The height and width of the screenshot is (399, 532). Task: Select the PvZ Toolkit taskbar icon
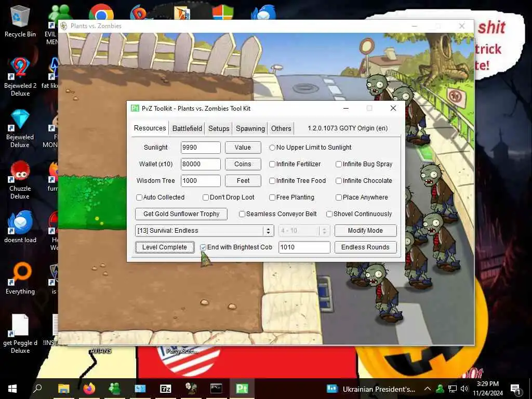click(242, 389)
